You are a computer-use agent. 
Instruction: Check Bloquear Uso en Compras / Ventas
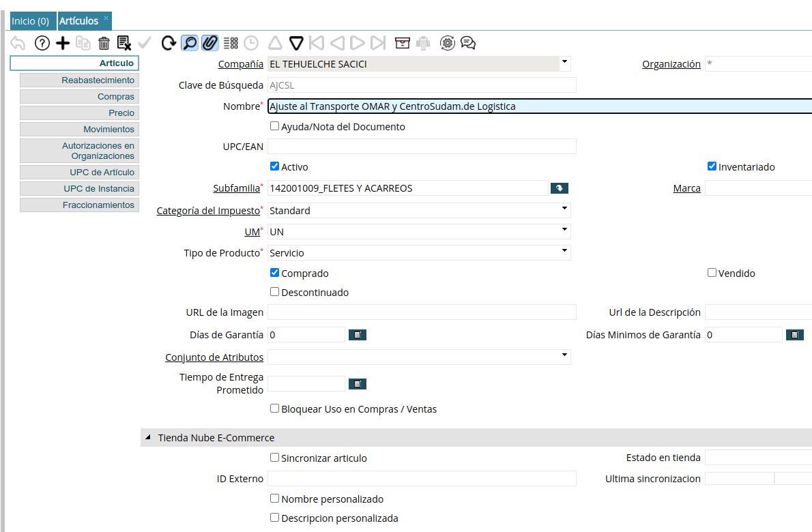click(274, 409)
